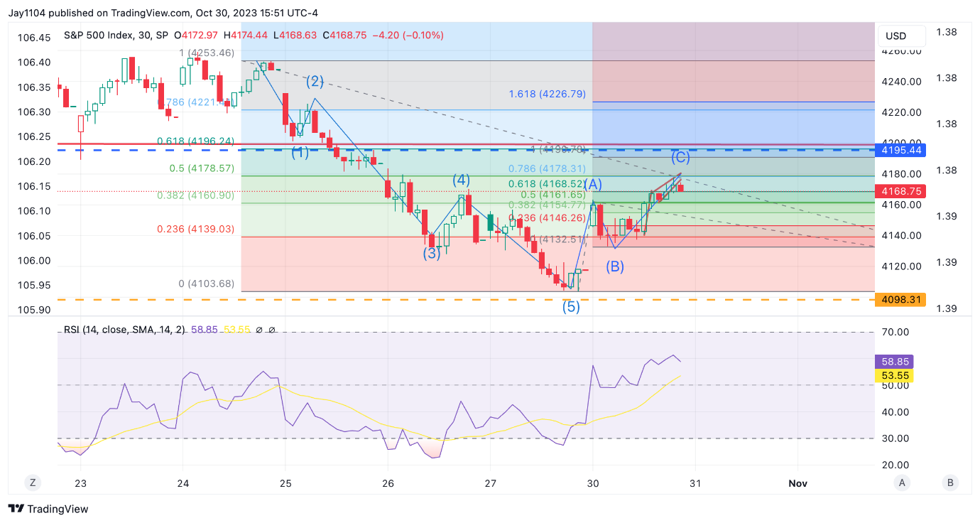This screenshot has width=980, height=523.
Task: Click the high value H4174.44
Action: coord(246,35)
